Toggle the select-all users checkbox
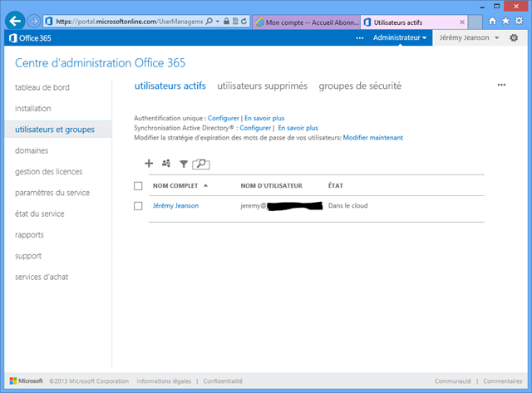 tap(138, 186)
